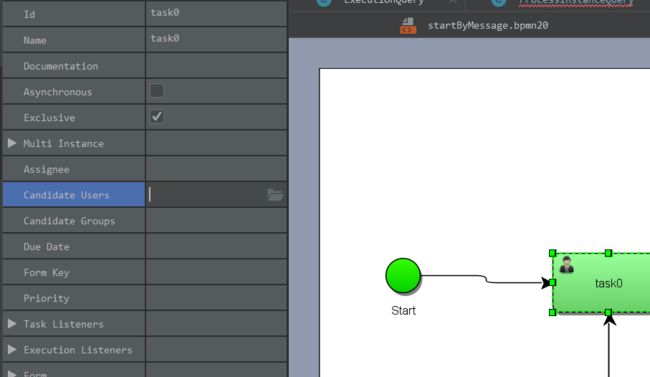Select the Documentation property label
Screen dimensions: 650x377
coord(61,66)
